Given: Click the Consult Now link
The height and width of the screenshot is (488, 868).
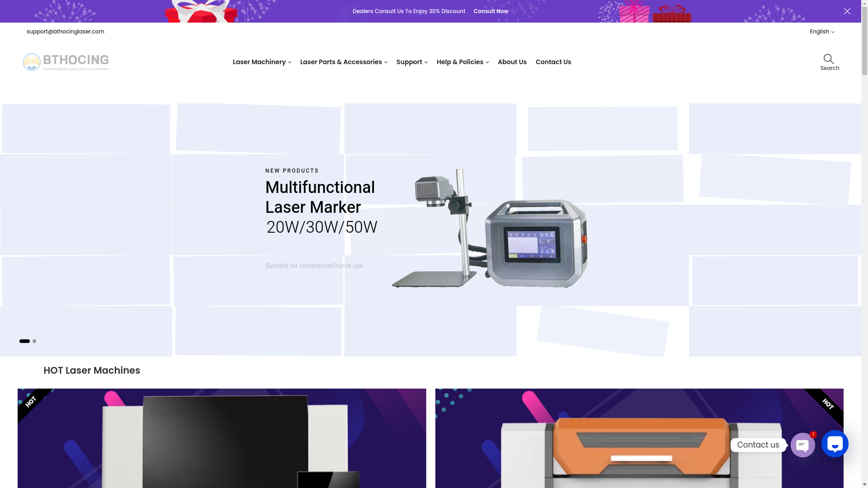Looking at the screenshot, I should (491, 11).
